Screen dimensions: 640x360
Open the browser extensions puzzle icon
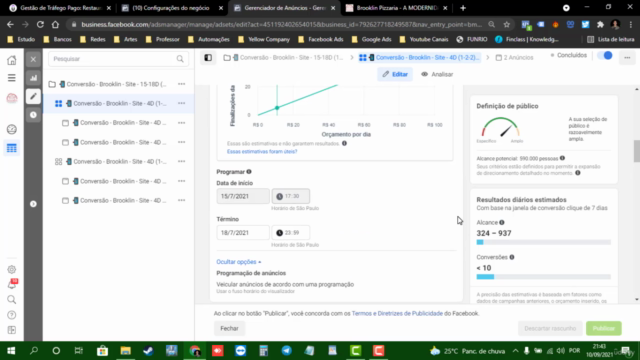(600, 24)
